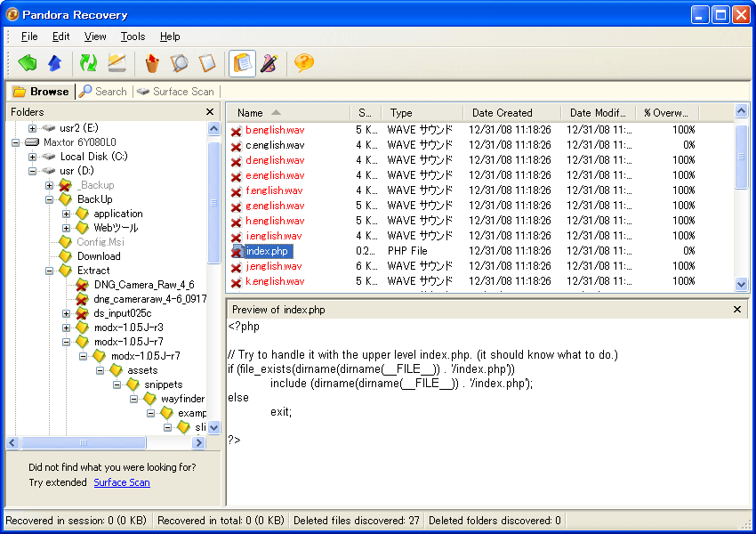Click the yellow drive eraser toolbar icon
Viewport: 756px width, 534px height.
(117, 62)
